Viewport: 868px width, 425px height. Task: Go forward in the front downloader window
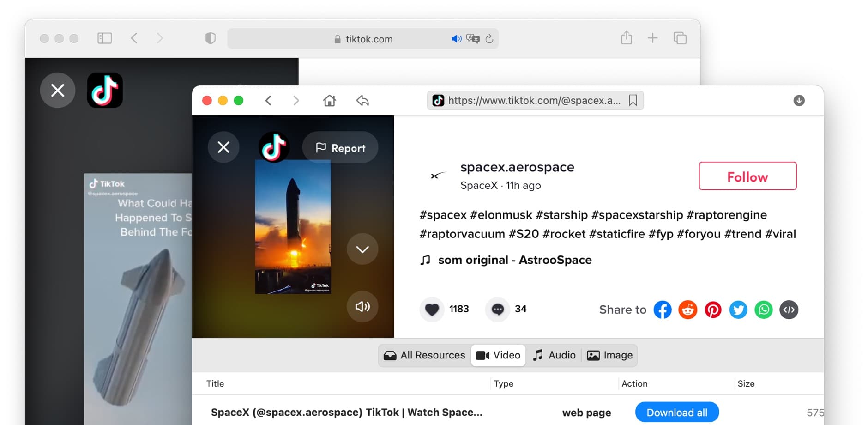click(296, 100)
